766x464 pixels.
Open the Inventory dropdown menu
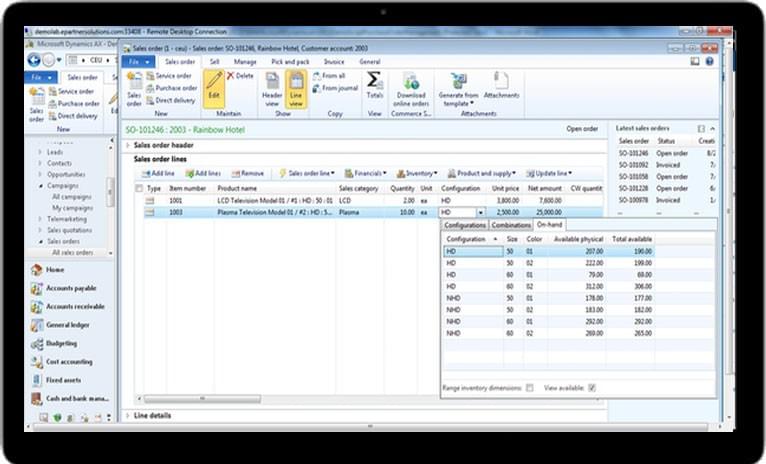417,173
